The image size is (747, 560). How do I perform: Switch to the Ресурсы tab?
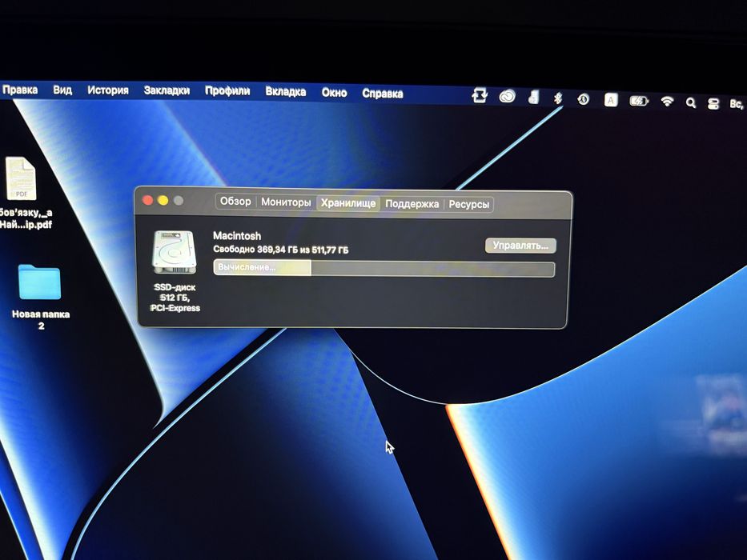pyautogui.click(x=469, y=204)
